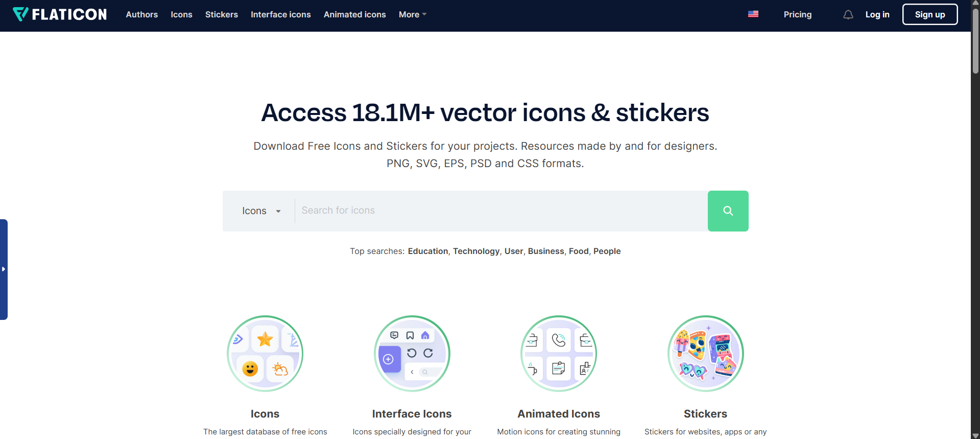Open the Pricing page

tap(798, 14)
